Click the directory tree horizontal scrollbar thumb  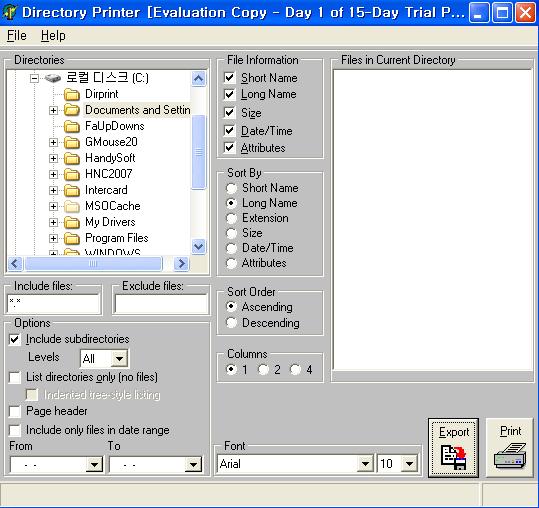click(93, 264)
